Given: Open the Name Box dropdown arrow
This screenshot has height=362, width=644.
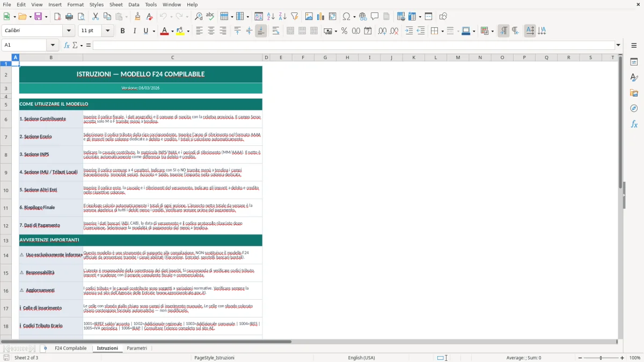Looking at the screenshot, I should (x=53, y=45).
